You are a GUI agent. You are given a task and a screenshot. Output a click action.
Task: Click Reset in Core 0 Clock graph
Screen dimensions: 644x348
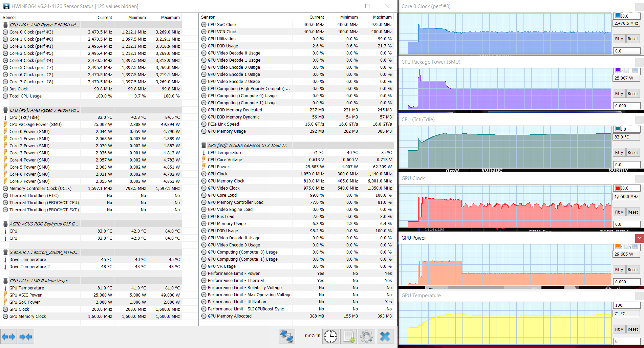click(x=633, y=39)
